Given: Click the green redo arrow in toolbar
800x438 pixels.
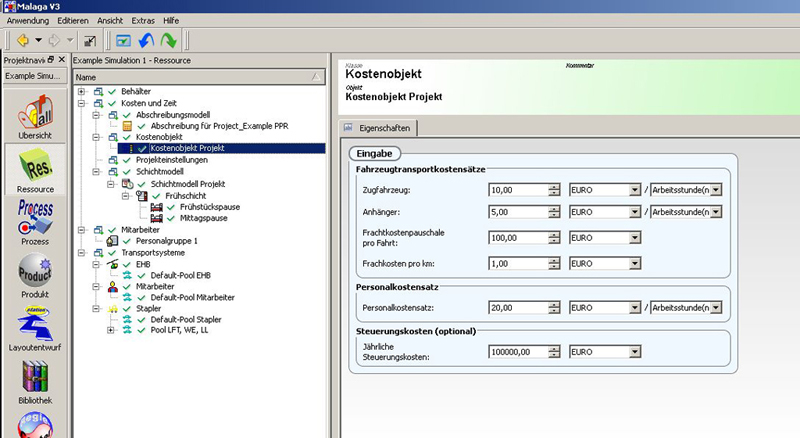Looking at the screenshot, I should [x=168, y=41].
